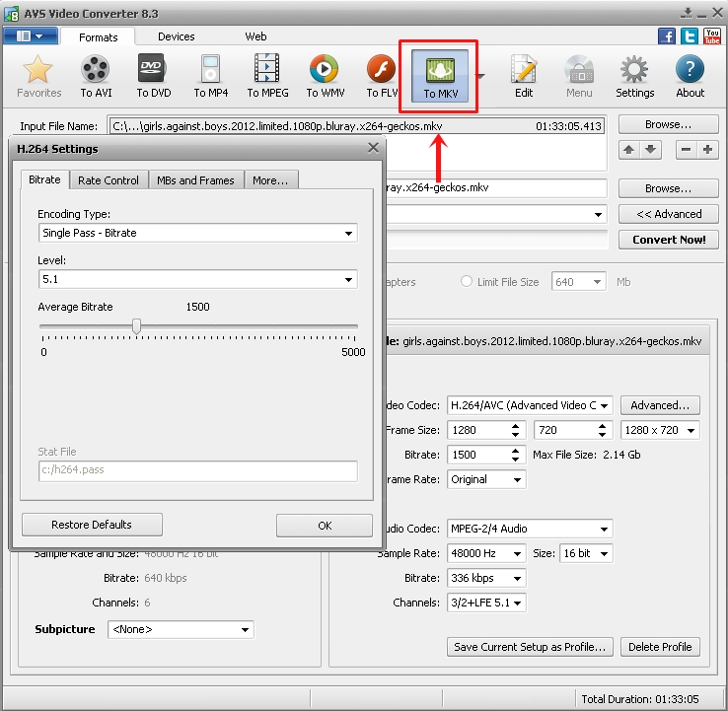728x711 pixels.
Task: Open the Edit tool icon
Action: click(524, 76)
